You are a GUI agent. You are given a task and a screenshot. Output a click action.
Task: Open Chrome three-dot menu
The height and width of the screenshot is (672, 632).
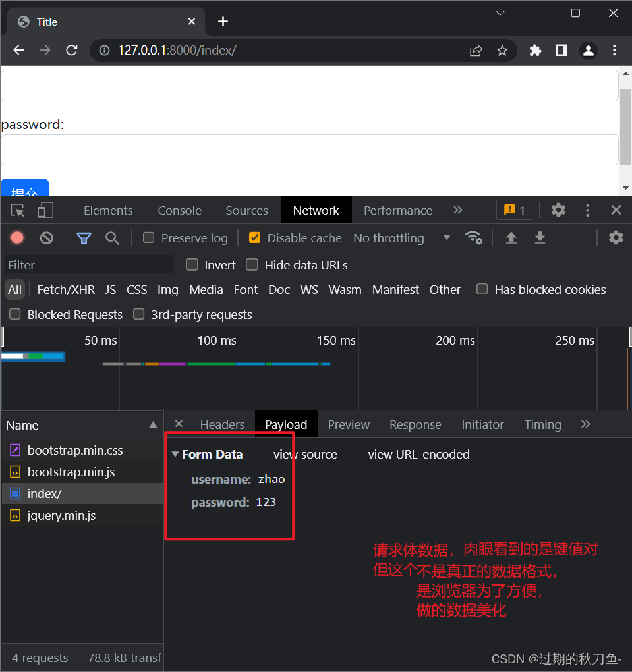tap(614, 51)
